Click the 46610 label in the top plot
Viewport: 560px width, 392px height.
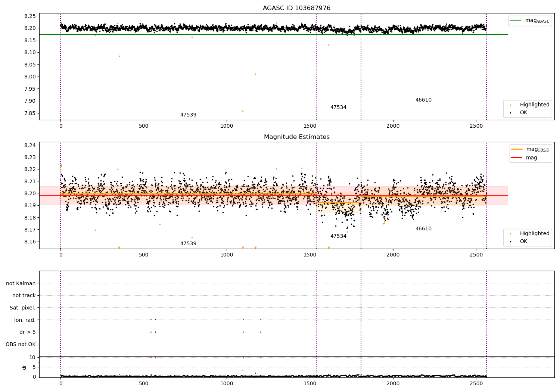[423, 100]
